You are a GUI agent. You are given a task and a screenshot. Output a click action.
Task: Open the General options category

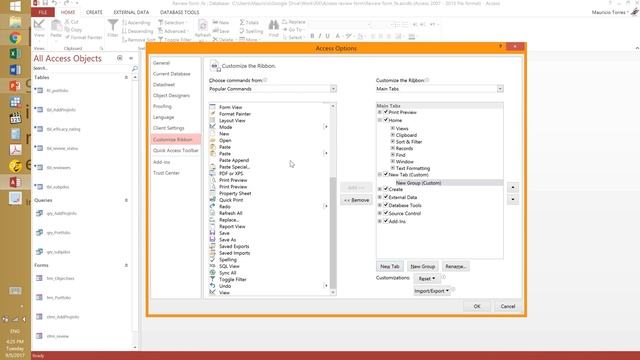click(161, 63)
